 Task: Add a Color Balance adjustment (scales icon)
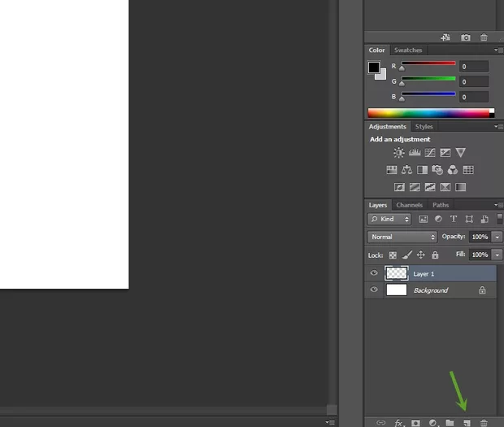406,170
